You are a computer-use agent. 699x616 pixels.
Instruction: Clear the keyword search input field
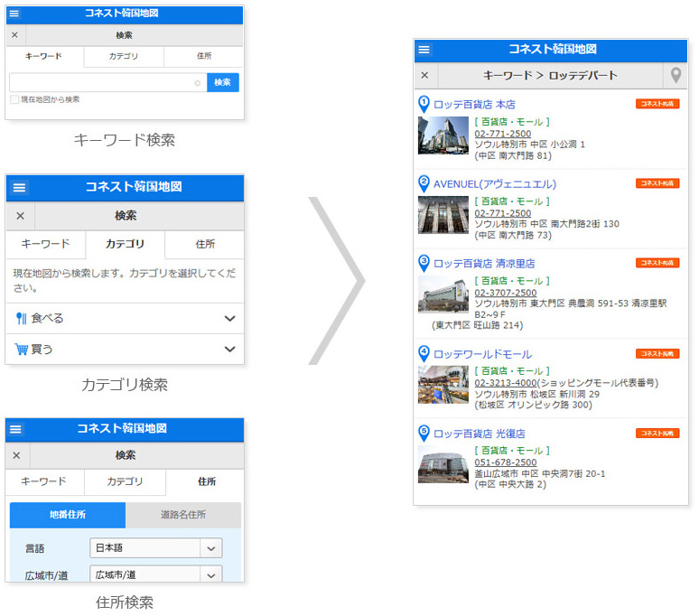click(197, 82)
